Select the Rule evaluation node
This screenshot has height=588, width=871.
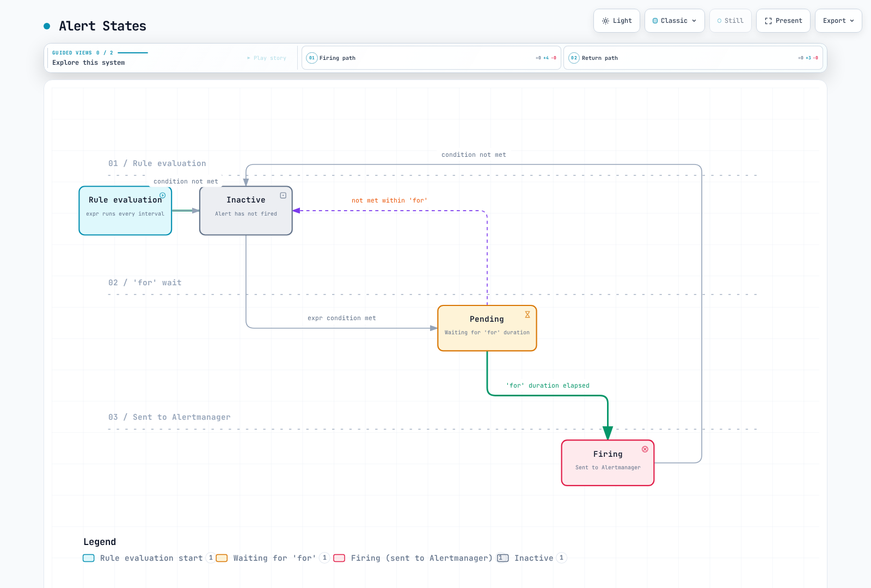pyautogui.click(x=125, y=211)
